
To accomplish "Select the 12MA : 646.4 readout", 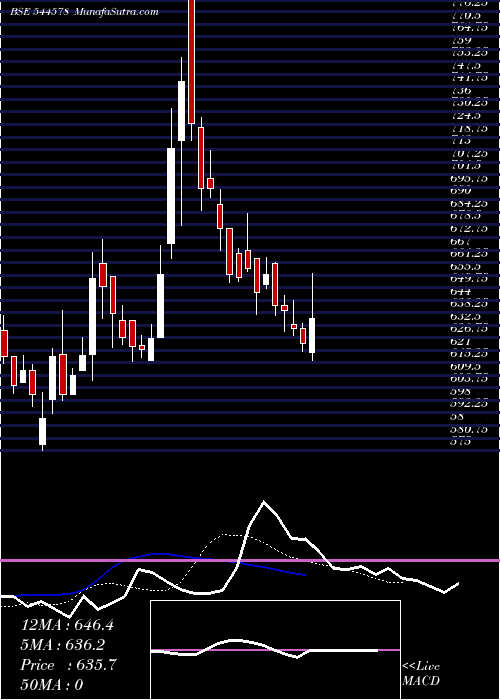I will (x=67, y=625).
